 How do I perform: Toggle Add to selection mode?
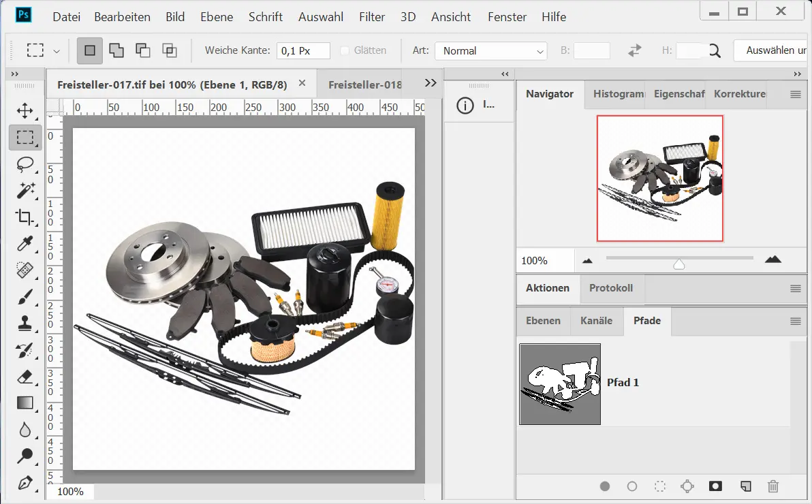pos(116,50)
